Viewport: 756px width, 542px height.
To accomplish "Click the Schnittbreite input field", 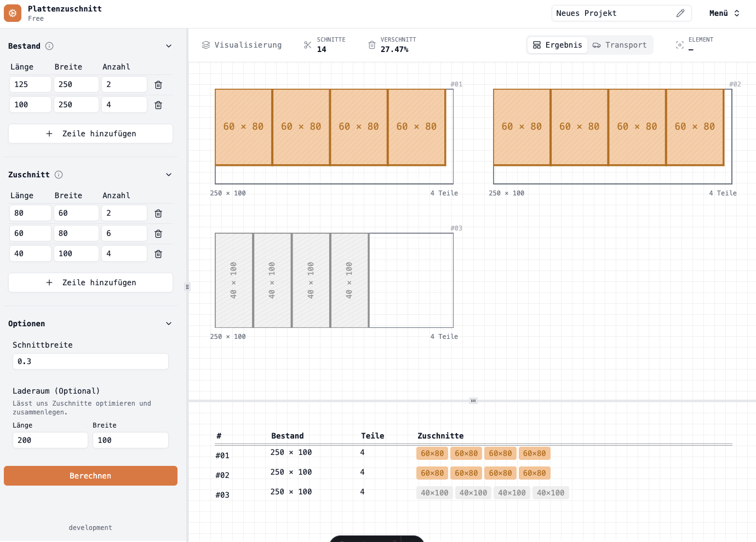I will point(90,361).
